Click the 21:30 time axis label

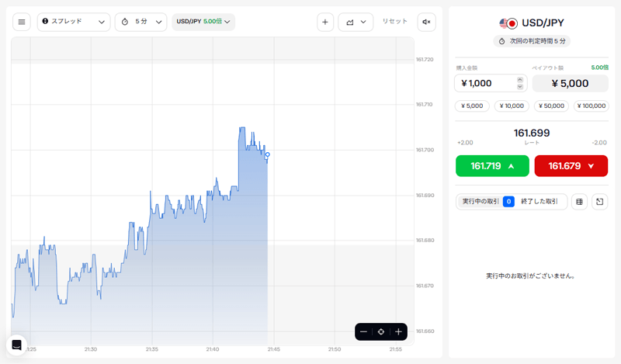tap(91, 349)
